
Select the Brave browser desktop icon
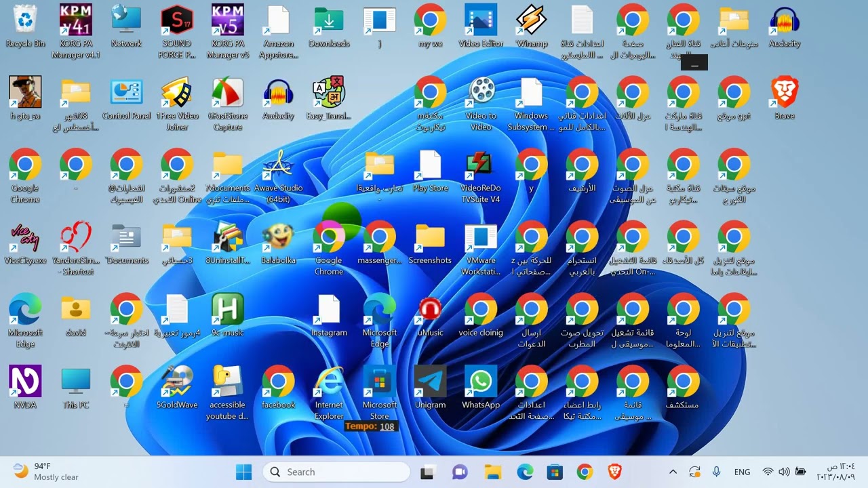pos(785,100)
